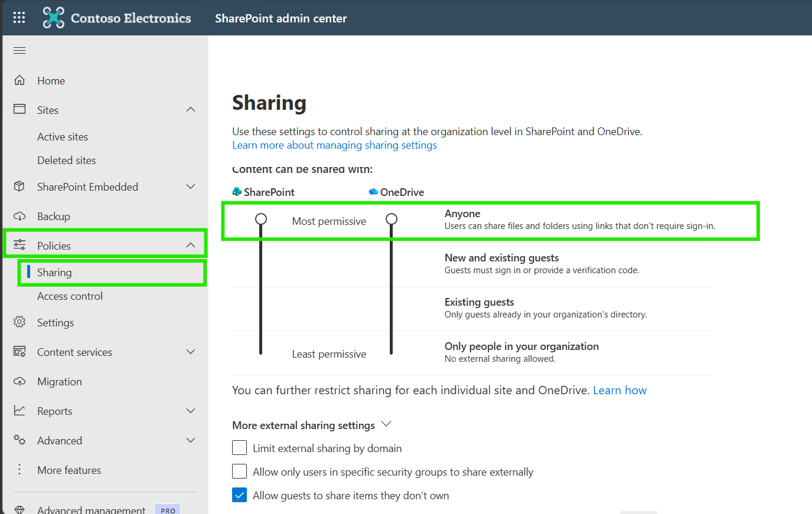Click the More features ellipsis icon

[19, 470]
